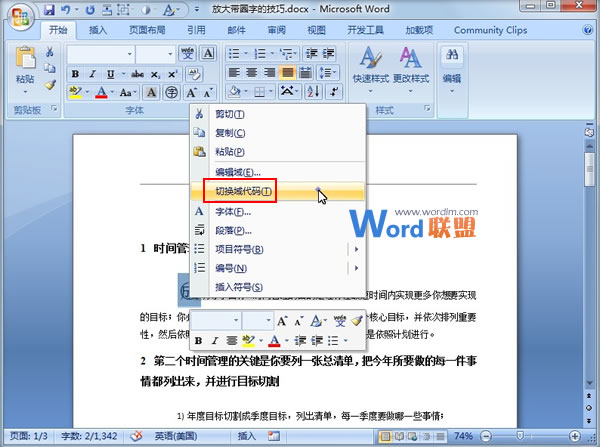This screenshot has width=600, height=447.
Task: Decrease paragraph indent in the ribbon
Action: point(311,54)
